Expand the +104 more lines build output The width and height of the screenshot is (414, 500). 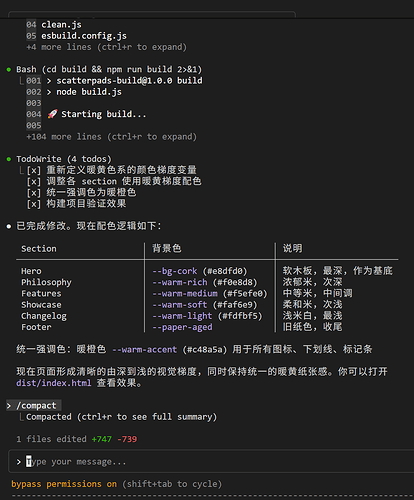112,137
